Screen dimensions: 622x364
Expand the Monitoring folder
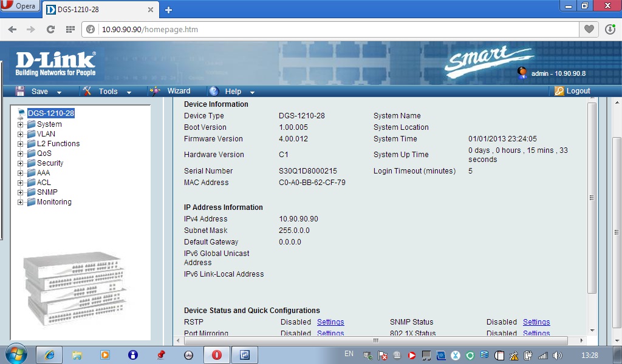[x=20, y=202]
